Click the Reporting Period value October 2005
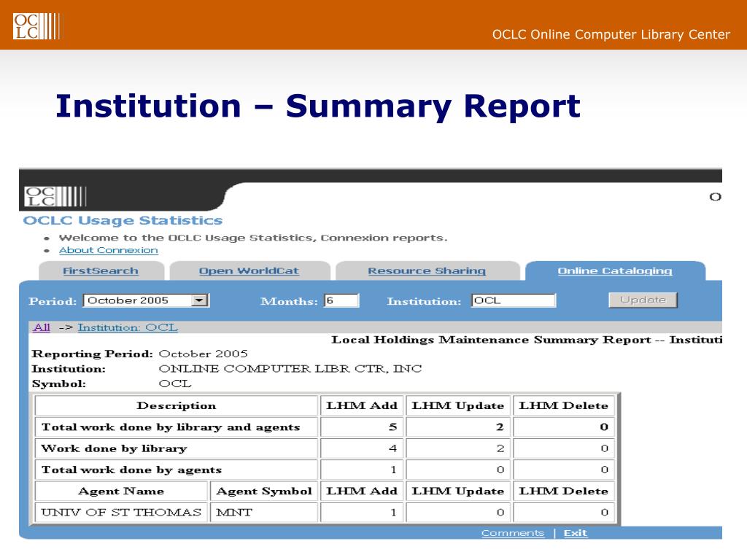This screenshot has height=560, width=747. coord(203,354)
